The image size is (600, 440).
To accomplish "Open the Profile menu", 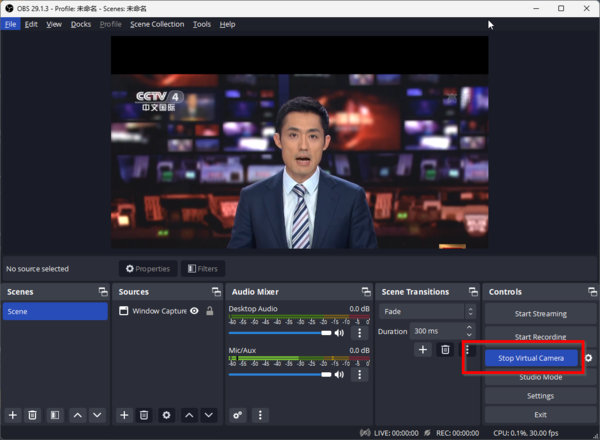I will coord(111,24).
